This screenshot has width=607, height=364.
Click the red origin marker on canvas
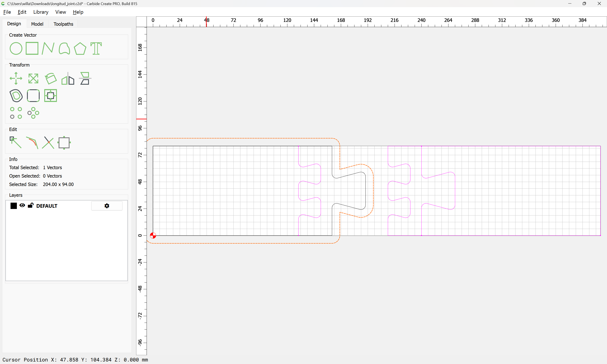[153, 236]
